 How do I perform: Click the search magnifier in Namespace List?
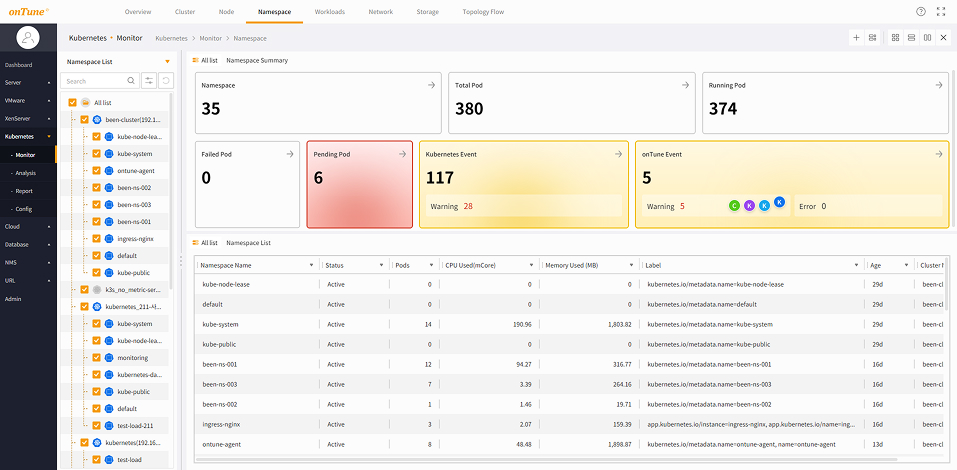[131, 81]
